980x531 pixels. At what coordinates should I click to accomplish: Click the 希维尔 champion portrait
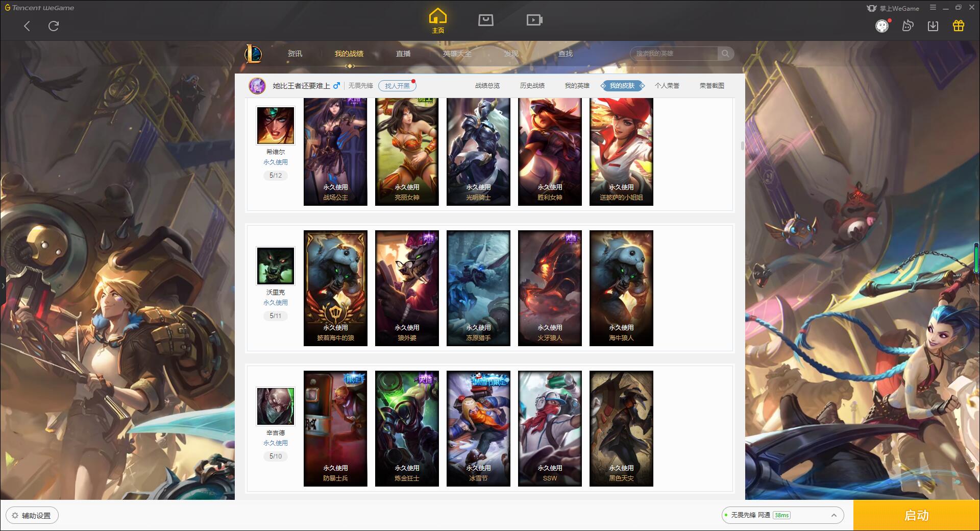click(x=276, y=126)
